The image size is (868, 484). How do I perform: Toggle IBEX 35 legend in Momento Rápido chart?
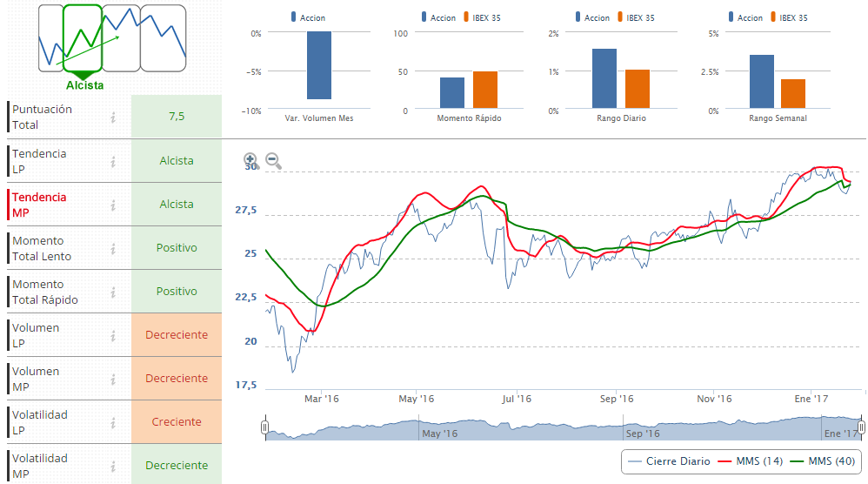click(x=482, y=17)
